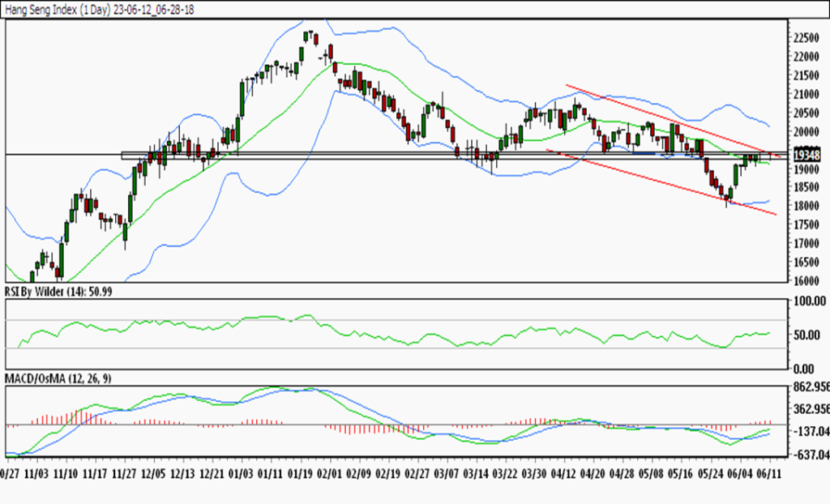Click the 06/04 date label

click(x=739, y=472)
